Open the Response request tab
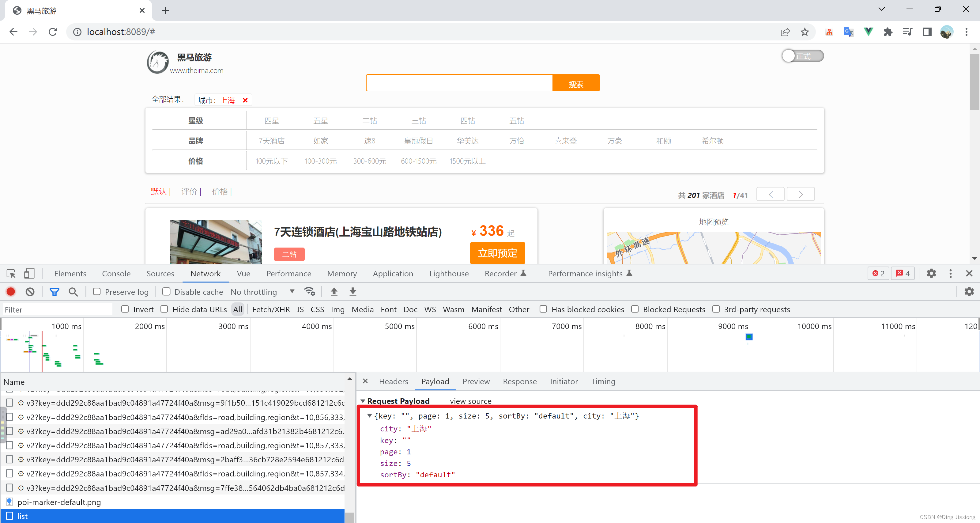 [520, 381]
